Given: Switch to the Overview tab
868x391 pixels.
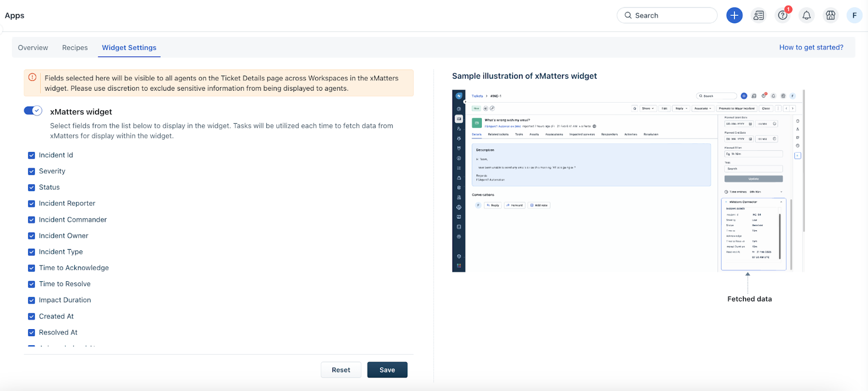Looking at the screenshot, I should point(33,48).
